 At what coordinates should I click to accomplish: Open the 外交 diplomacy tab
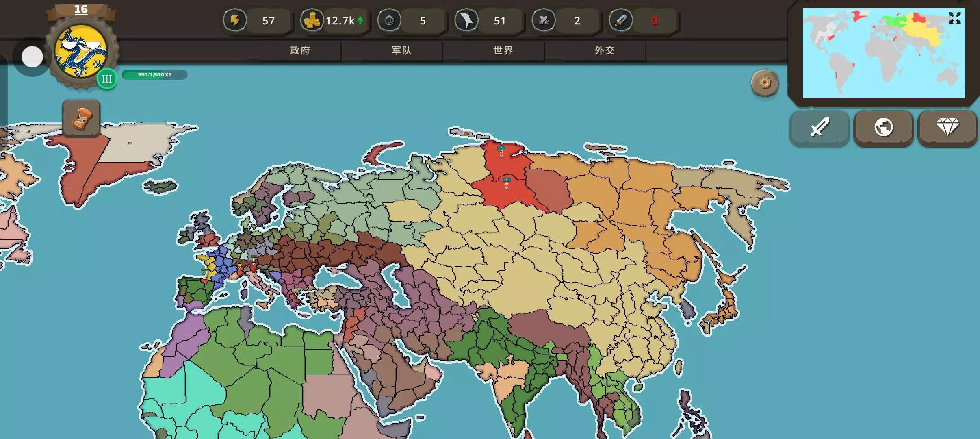pos(605,50)
